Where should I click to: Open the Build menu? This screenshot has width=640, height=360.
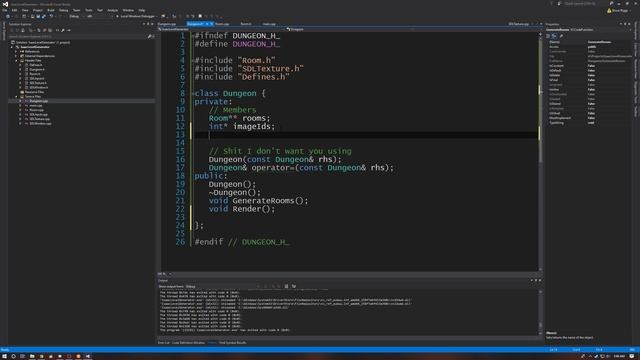[x=51, y=10]
